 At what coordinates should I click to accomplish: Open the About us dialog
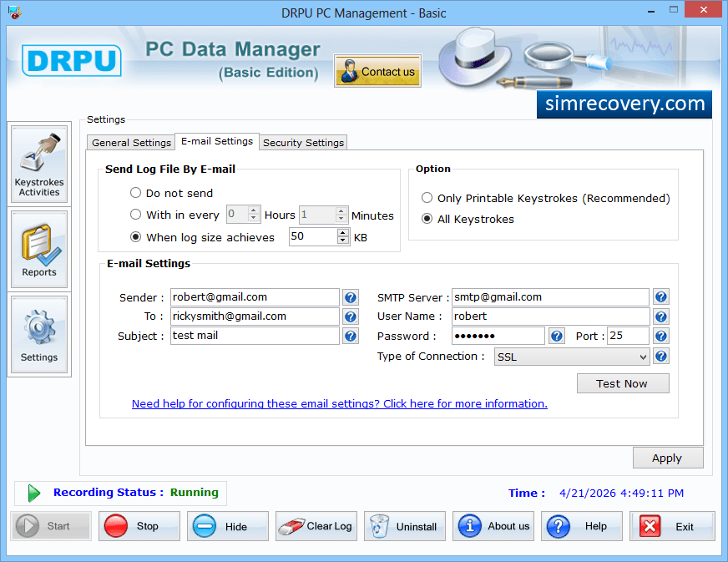point(493,526)
